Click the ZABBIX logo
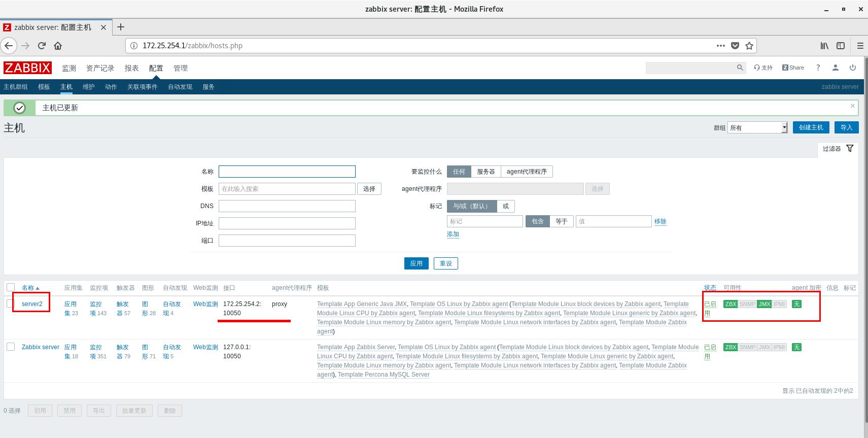868x438 pixels. pyautogui.click(x=27, y=68)
